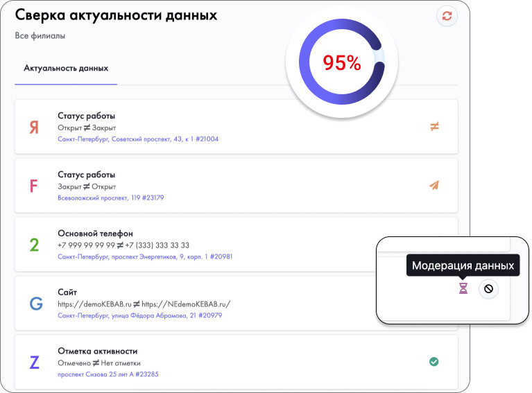The width and height of the screenshot is (532, 393).
Task: Click the refresh icon in top corner
Action: pyautogui.click(x=447, y=16)
